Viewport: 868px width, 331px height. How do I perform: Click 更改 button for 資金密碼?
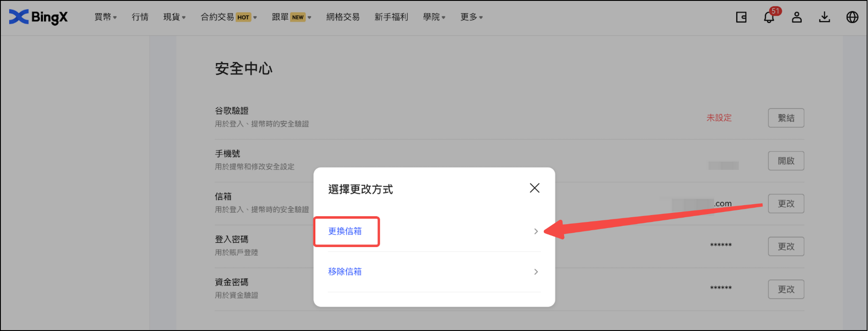click(786, 289)
